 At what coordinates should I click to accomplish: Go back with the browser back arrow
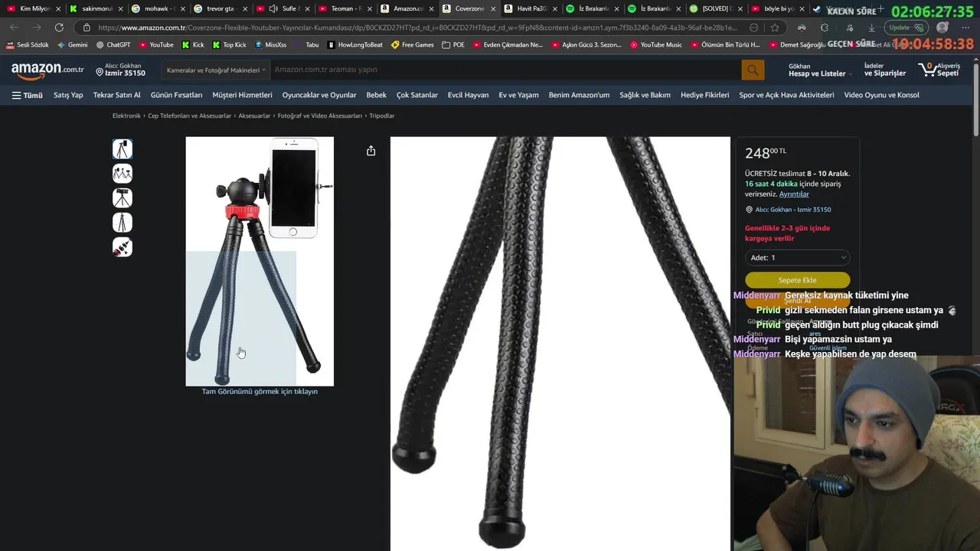click(x=15, y=28)
